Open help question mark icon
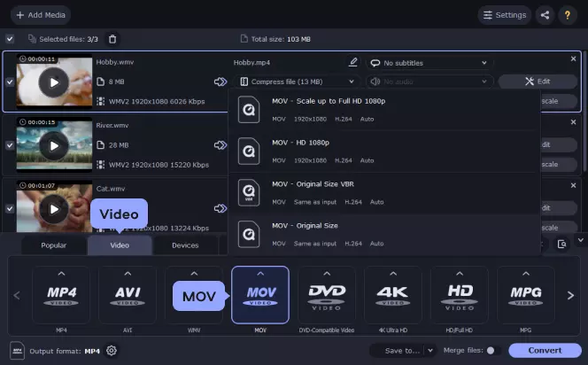Screen dimensions: 588x365 568,15
